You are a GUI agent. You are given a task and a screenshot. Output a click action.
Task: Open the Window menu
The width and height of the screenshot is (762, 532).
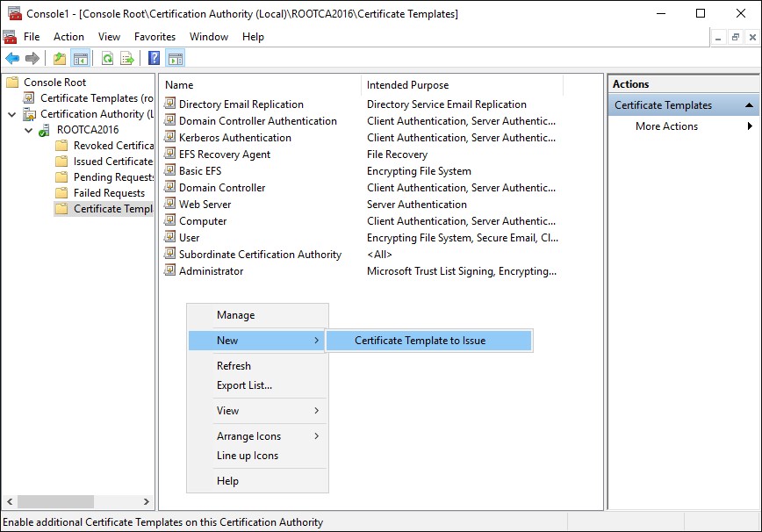(x=208, y=37)
